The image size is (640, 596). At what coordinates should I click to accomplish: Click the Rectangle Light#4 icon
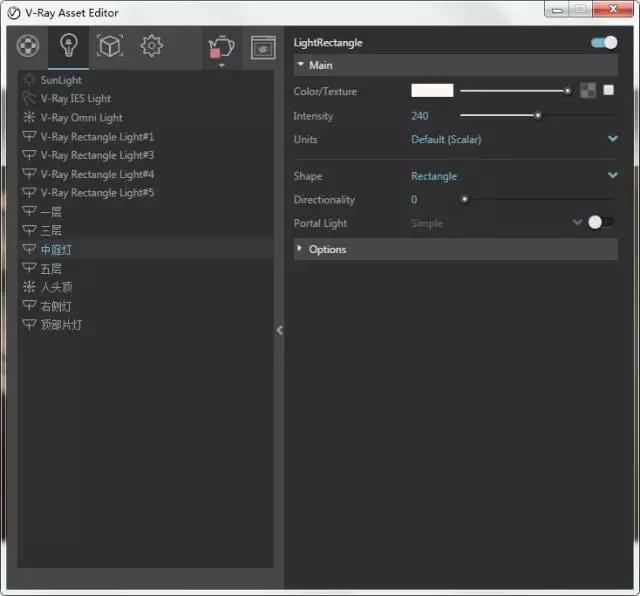[29, 173]
